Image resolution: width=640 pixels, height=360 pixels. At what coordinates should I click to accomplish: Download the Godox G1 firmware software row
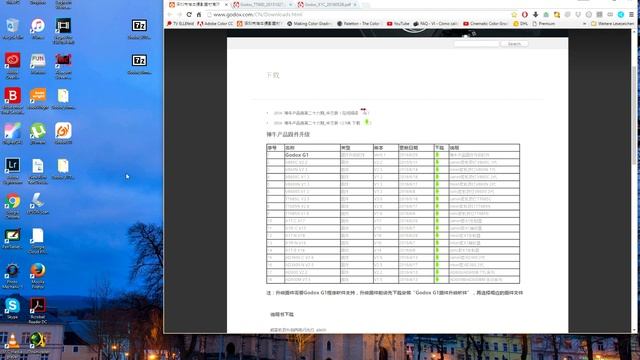pos(437,155)
